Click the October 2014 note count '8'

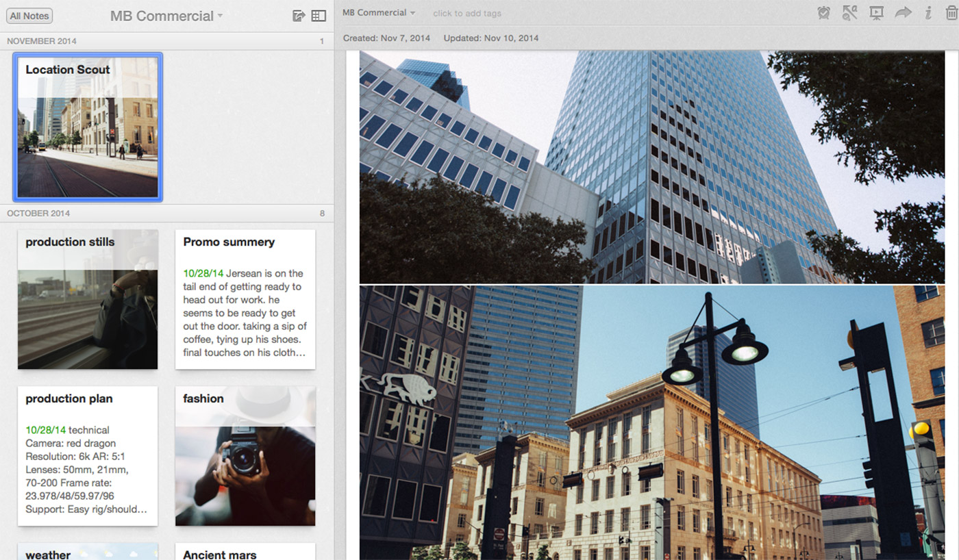322,214
